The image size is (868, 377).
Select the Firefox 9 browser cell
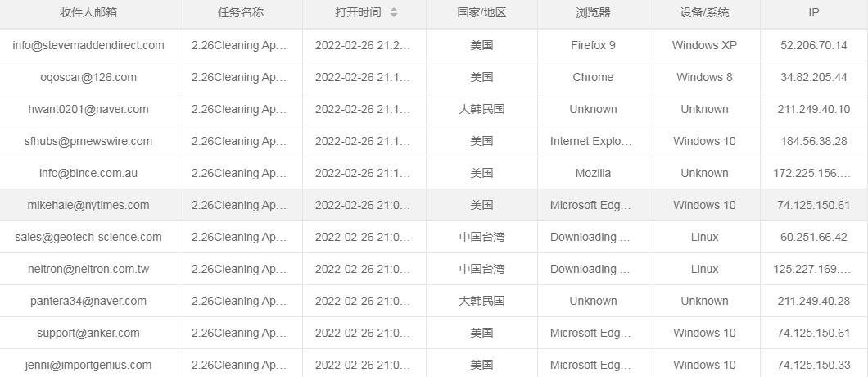point(593,45)
